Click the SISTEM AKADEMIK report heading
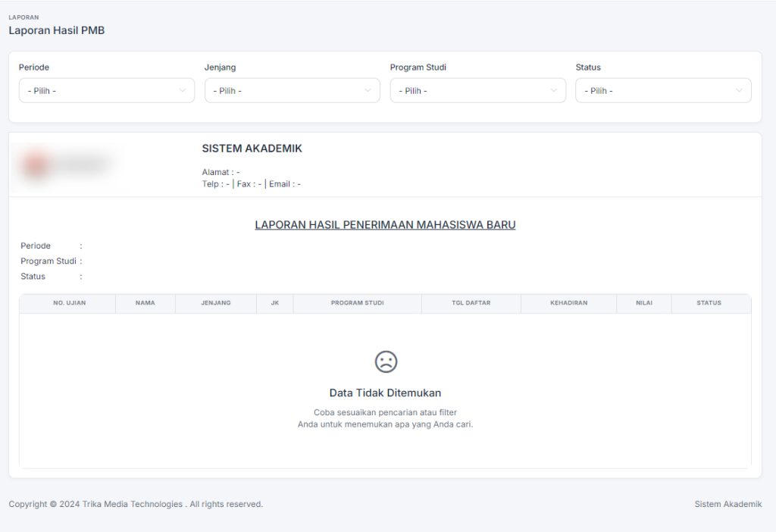Image resolution: width=776 pixels, height=532 pixels. coord(252,149)
